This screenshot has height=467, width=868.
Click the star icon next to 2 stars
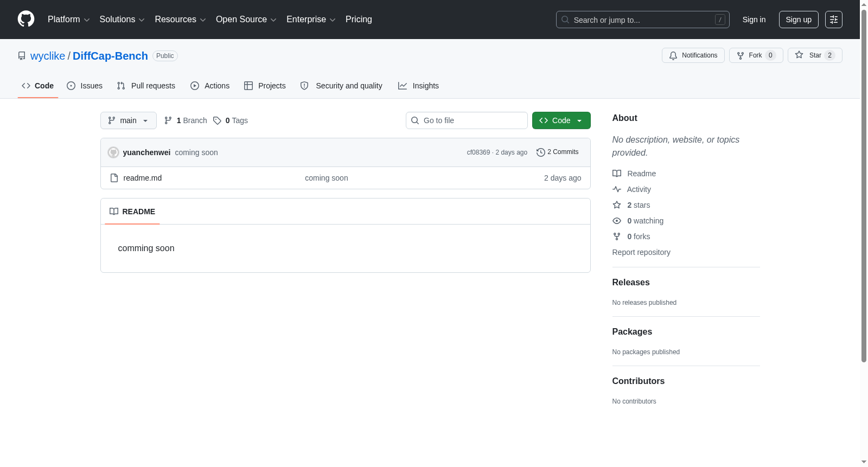pos(617,205)
